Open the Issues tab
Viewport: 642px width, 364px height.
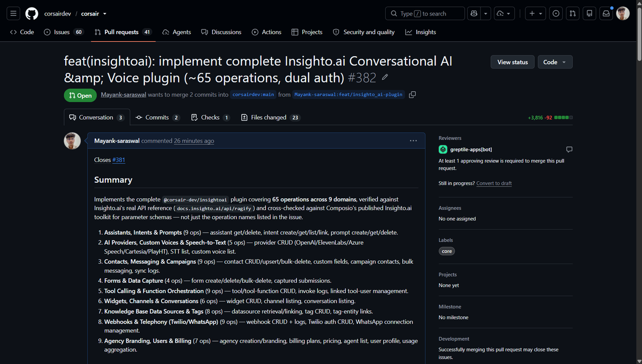[63, 32]
